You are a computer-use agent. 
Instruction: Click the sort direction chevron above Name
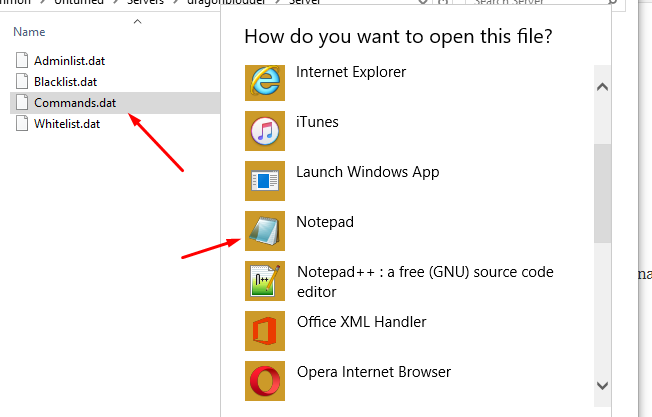(x=138, y=21)
